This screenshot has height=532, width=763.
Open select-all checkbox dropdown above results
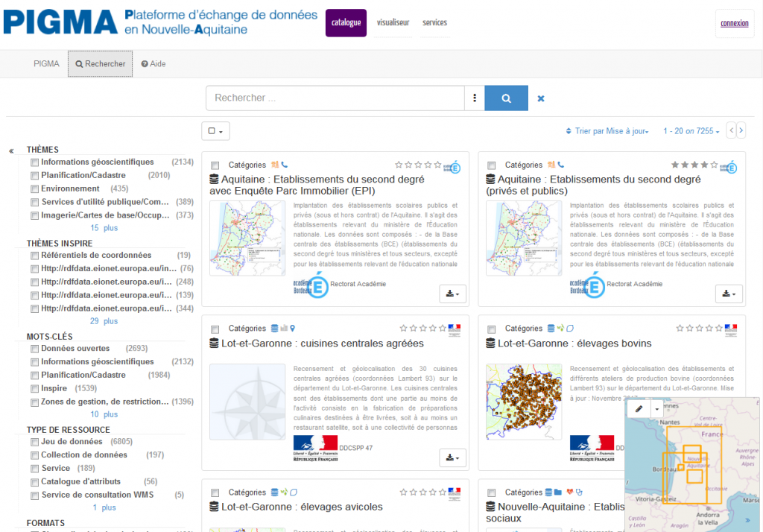(215, 131)
